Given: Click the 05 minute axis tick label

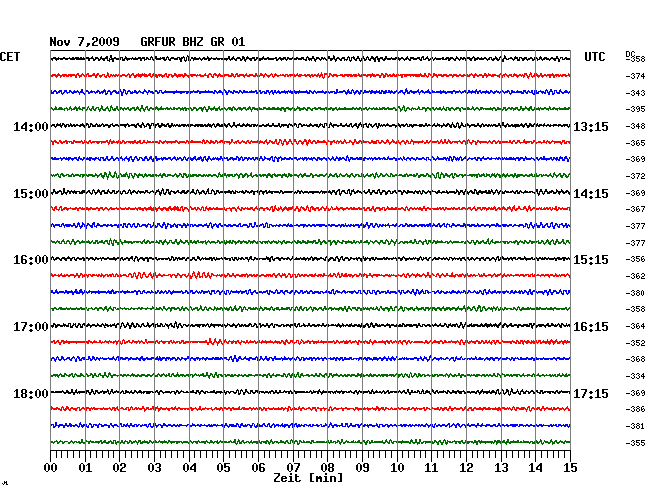Looking at the screenshot, I should point(223,468).
